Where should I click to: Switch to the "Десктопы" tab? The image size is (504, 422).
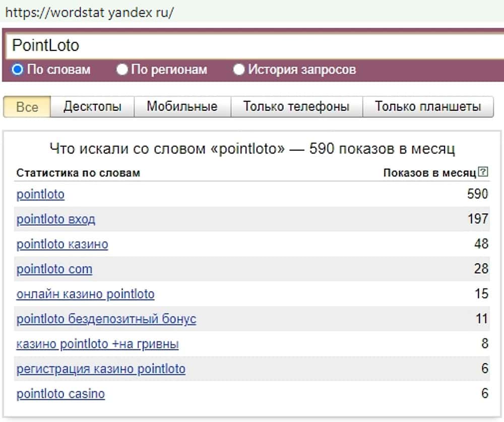[x=92, y=107]
